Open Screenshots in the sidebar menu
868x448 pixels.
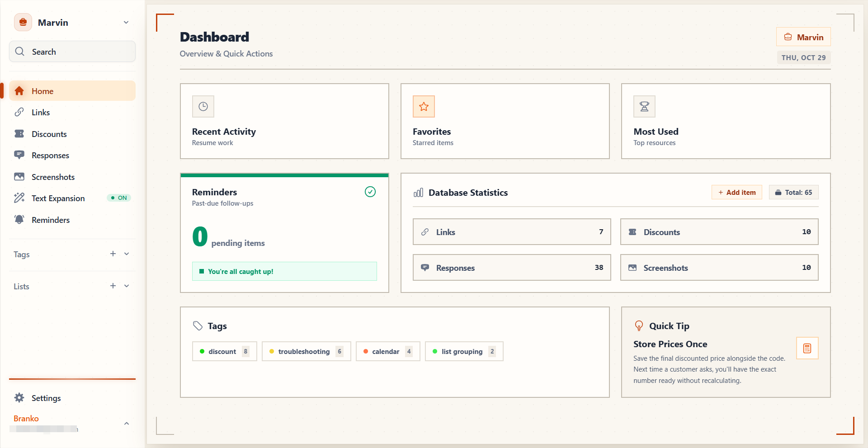tap(72, 177)
